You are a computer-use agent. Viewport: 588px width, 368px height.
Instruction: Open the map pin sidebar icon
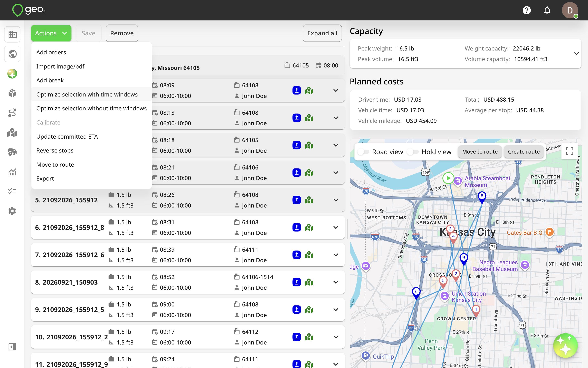[x=12, y=133]
